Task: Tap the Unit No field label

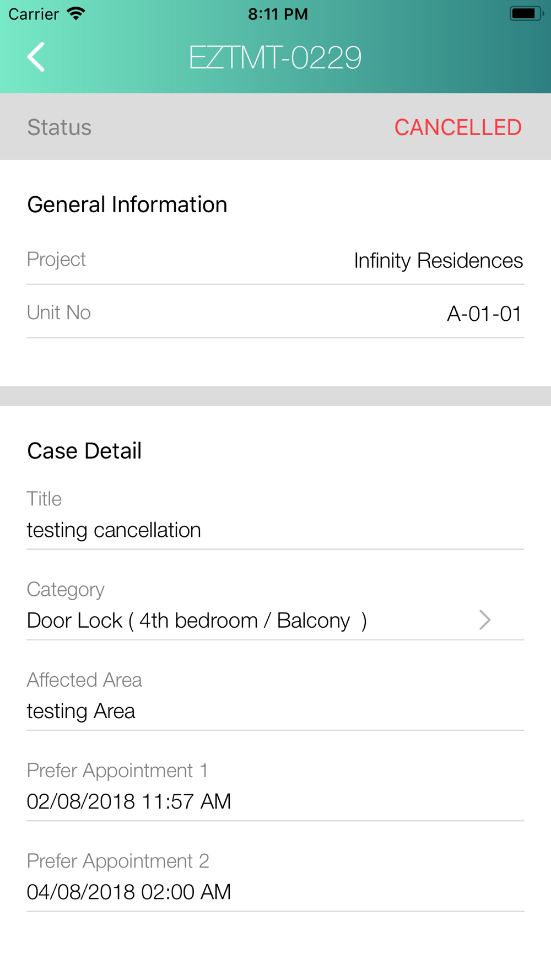Action: pos(59,313)
